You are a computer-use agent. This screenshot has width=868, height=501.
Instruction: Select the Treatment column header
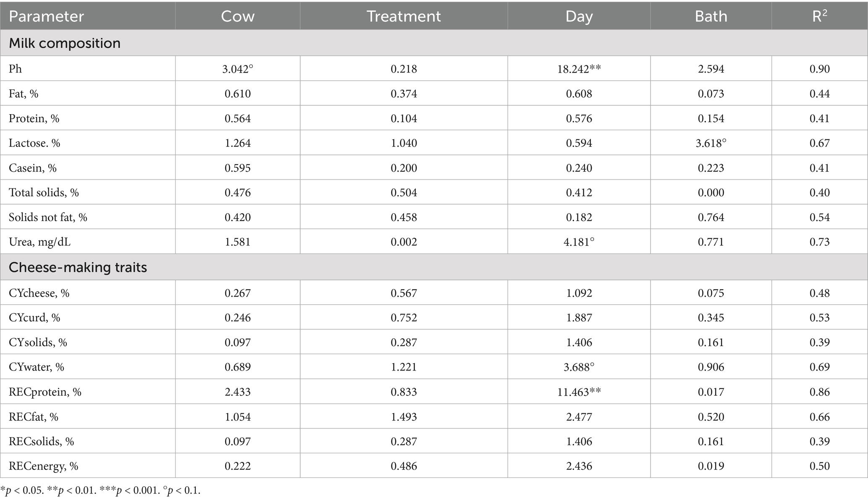(x=404, y=16)
